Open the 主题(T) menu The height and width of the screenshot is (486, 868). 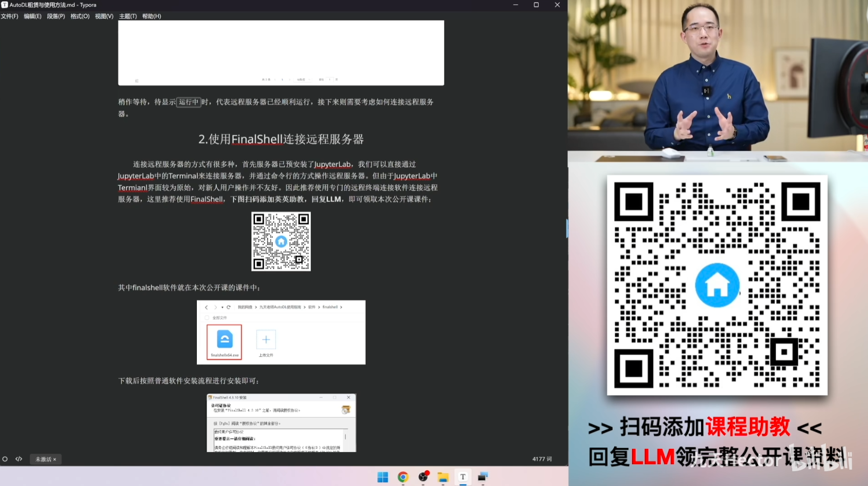128,16
